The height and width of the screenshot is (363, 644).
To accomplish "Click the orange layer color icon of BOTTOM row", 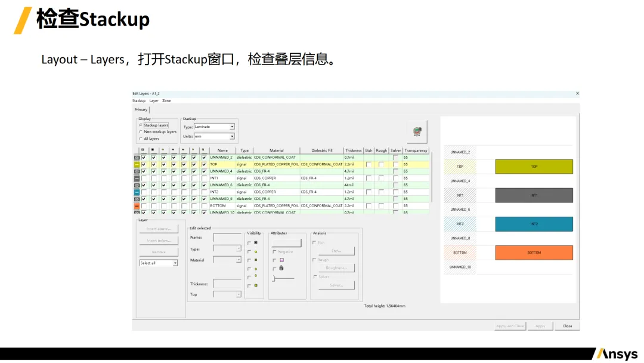I will click(137, 206).
